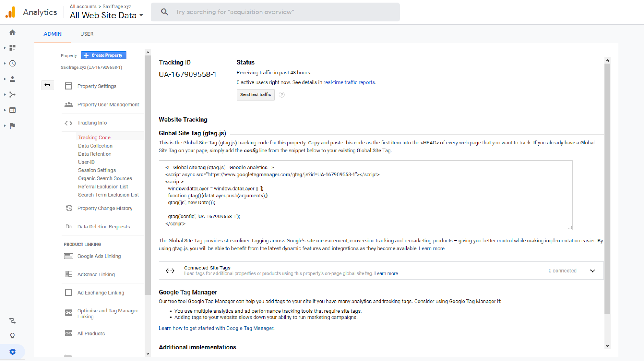
Task: Click the Send test traffic button
Action: pos(256,95)
